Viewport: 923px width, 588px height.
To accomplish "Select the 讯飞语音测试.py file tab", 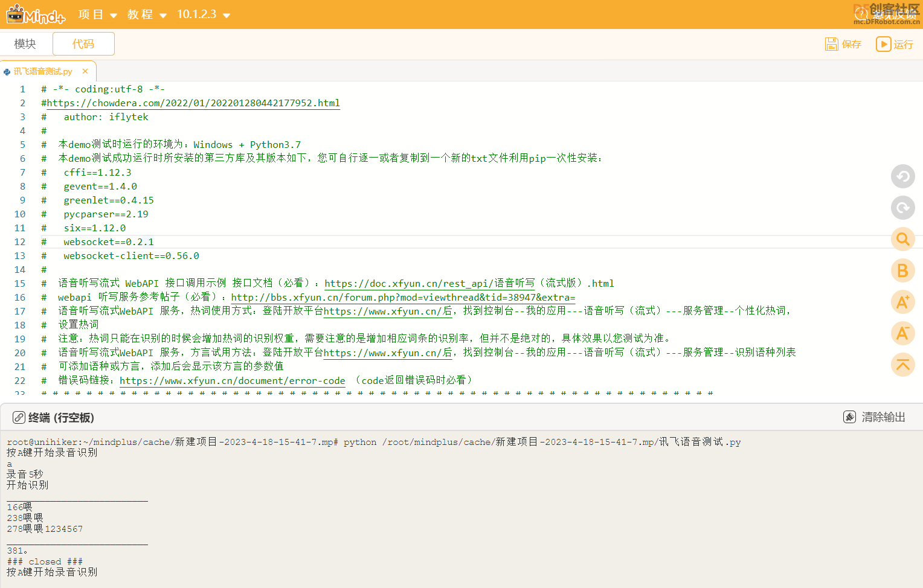I will (x=43, y=71).
